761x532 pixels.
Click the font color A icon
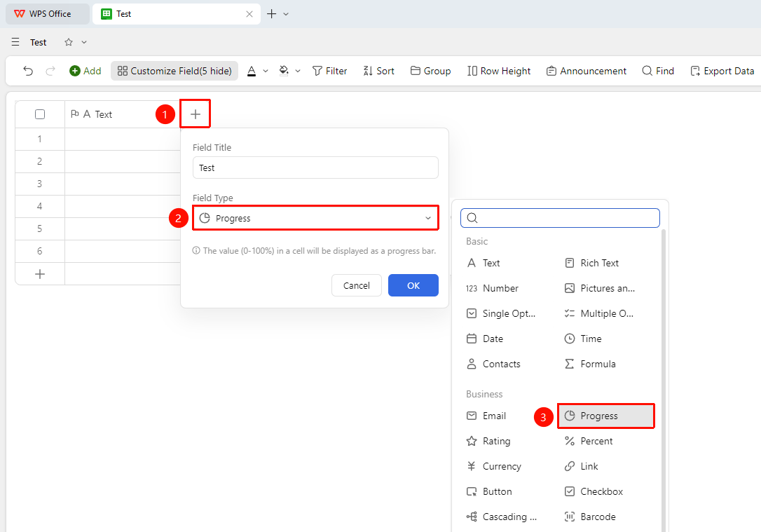[252, 71]
